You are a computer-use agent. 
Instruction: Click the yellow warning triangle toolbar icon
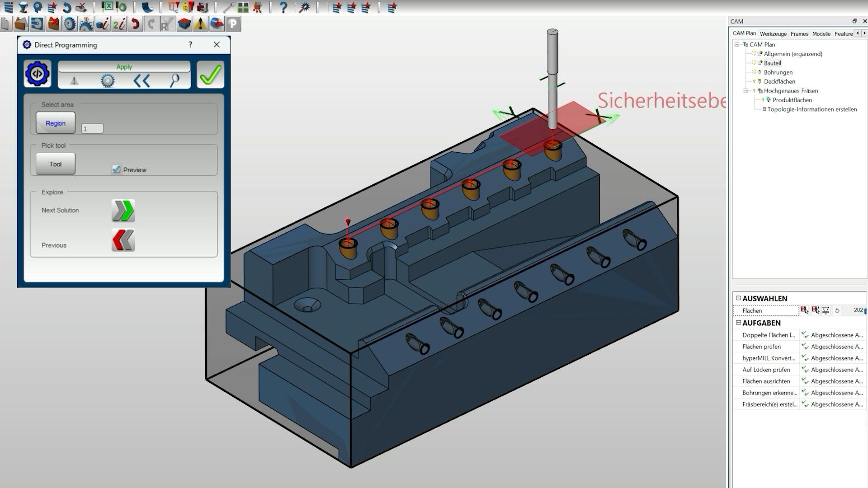200,24
